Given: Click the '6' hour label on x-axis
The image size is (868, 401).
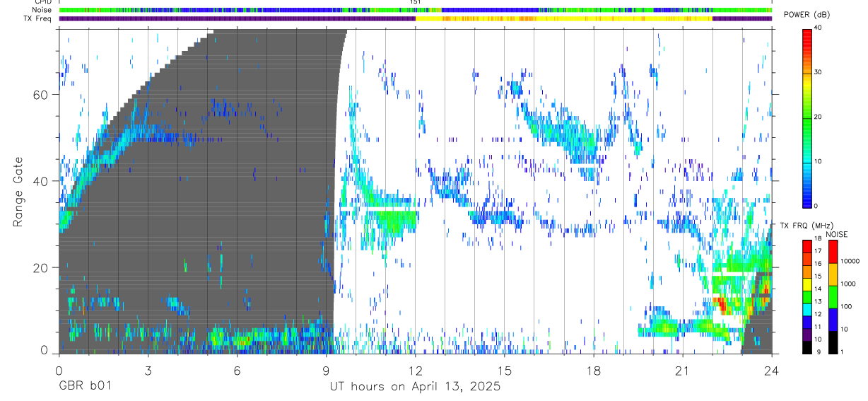Looking at the screenshot, I should coord(237,371).
